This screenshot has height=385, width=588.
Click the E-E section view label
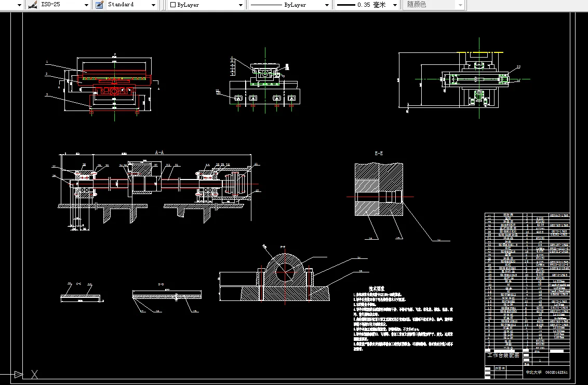(379, 154)
